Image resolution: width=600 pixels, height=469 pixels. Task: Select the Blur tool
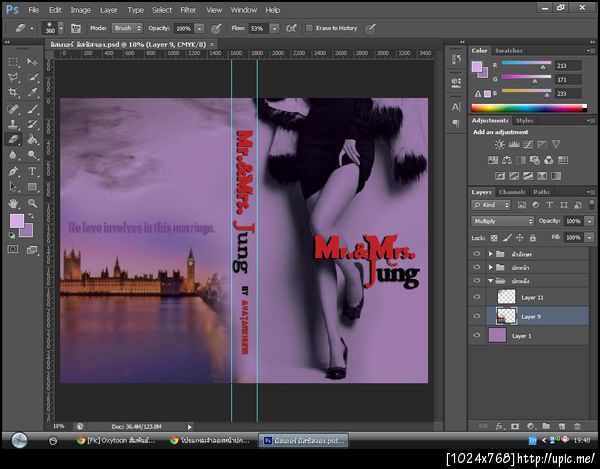13,155
